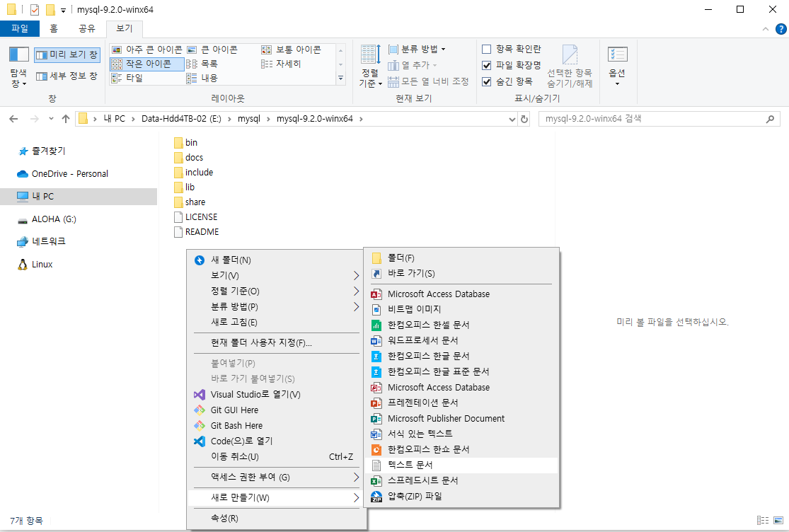Go up one folder level arrow
789x532 pixels.
click(65, 119)
